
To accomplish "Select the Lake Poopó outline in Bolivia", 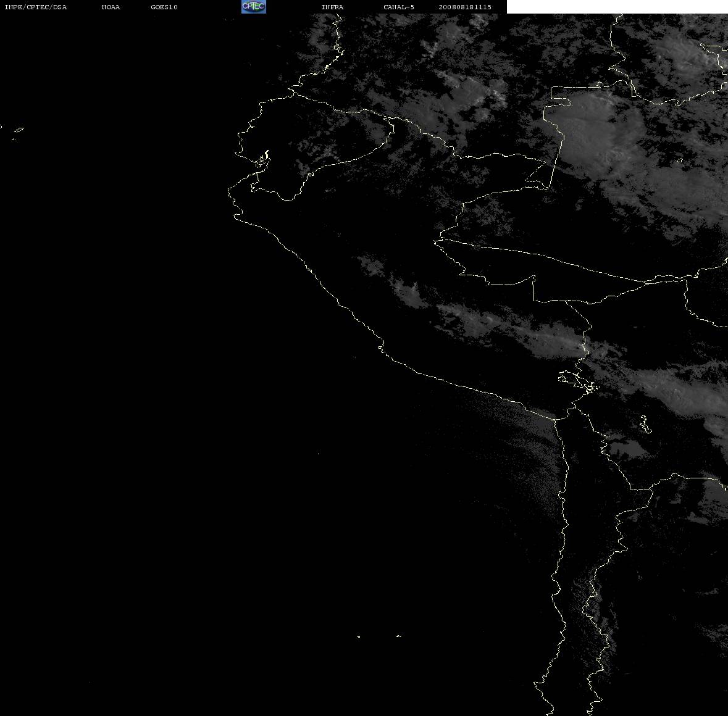I will click(645, 424).
